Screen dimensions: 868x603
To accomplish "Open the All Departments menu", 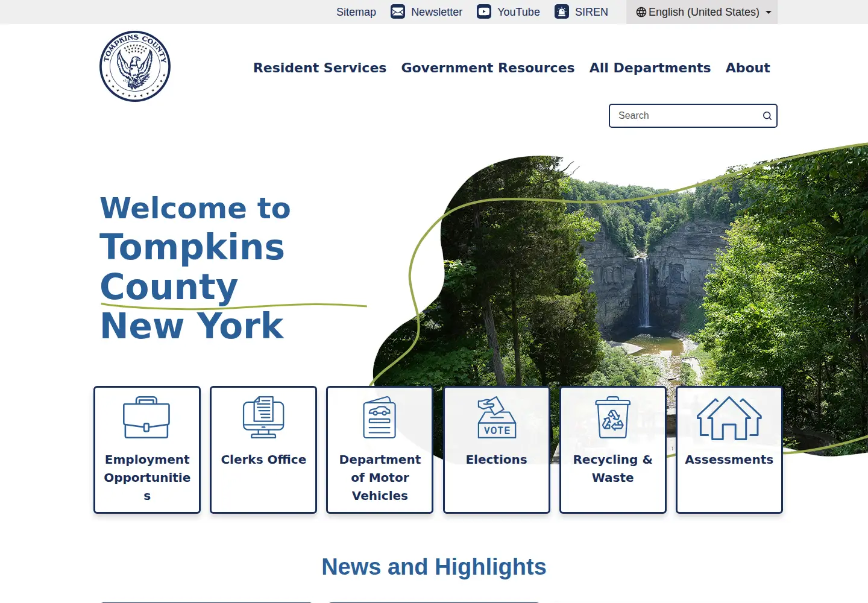I will 650,68.
